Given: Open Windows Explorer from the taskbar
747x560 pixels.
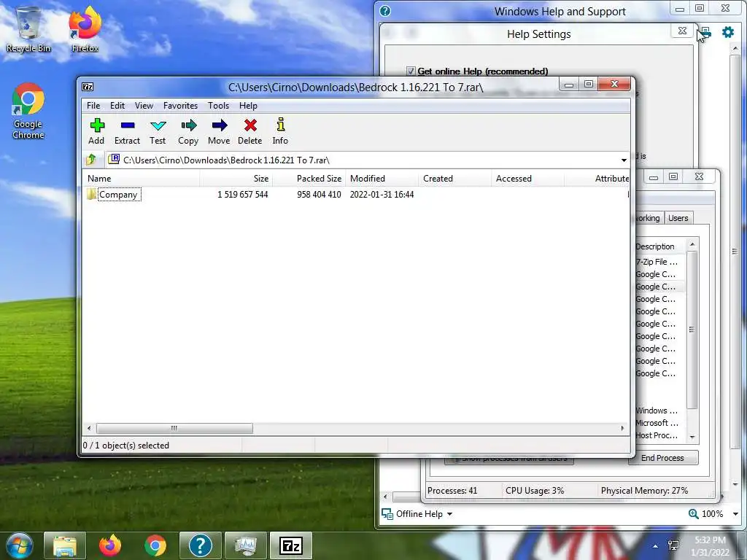Looking at the screenshot, I should (x=65, y=545).
